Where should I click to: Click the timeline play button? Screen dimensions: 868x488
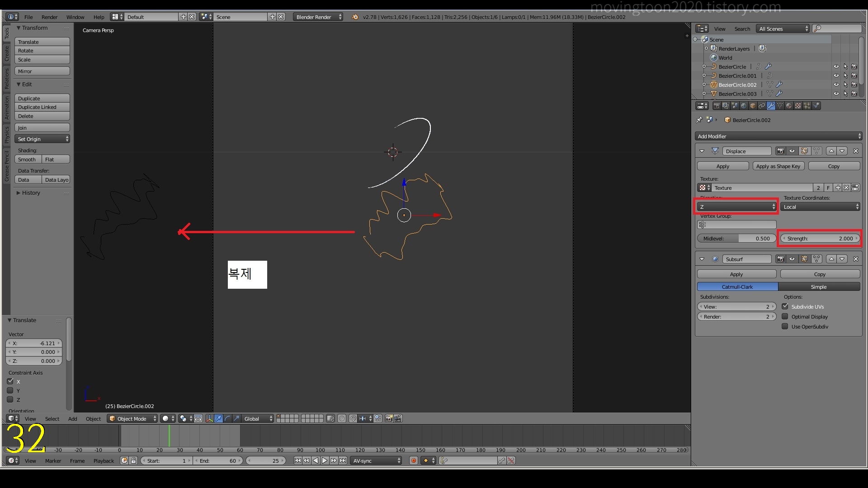325,460
